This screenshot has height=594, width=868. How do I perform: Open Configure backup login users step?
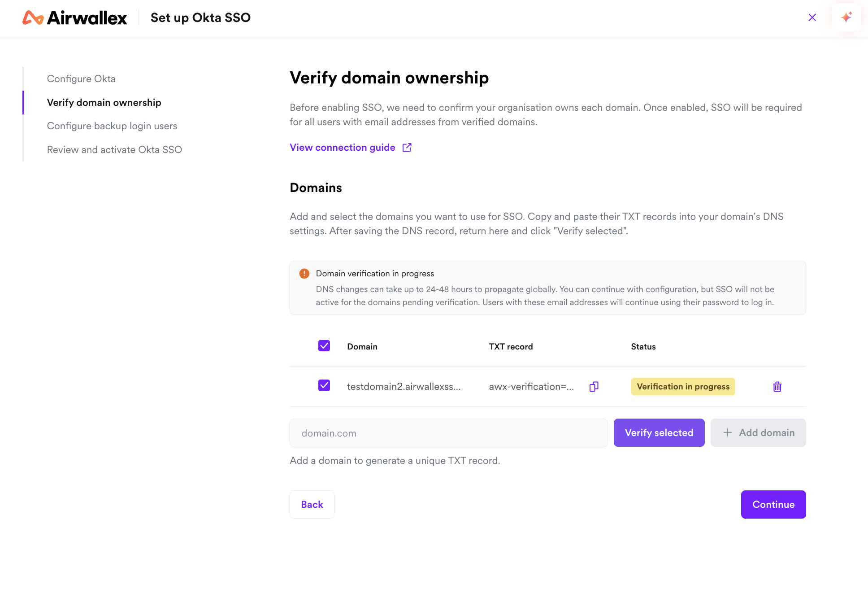pos(112,126)
